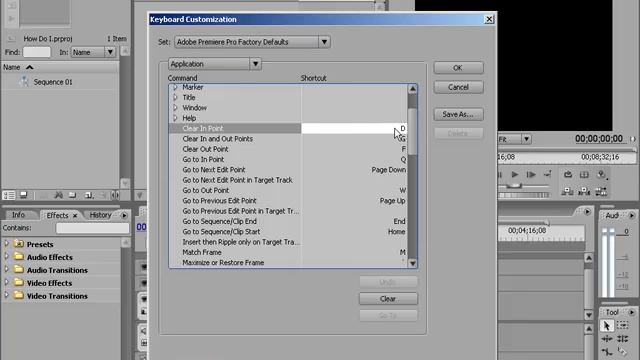This screenshot has width=640, height=360.
Task: Click the Find binoculars icon in Project panel
Action: 58,196
